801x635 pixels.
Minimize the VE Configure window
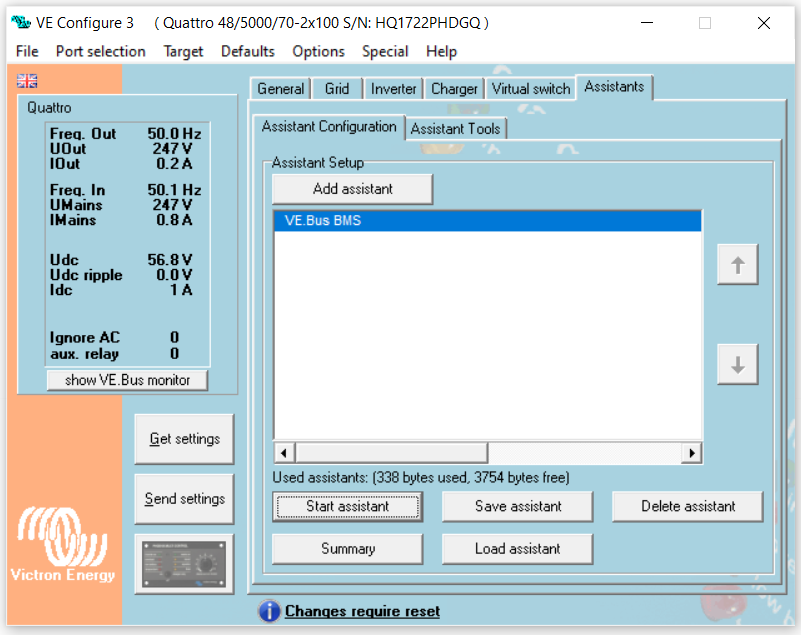(647, 23)
